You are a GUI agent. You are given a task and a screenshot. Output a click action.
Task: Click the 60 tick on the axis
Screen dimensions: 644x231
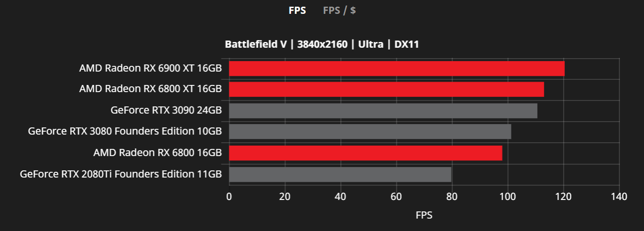pyautogui.click(x=396, y=197)
